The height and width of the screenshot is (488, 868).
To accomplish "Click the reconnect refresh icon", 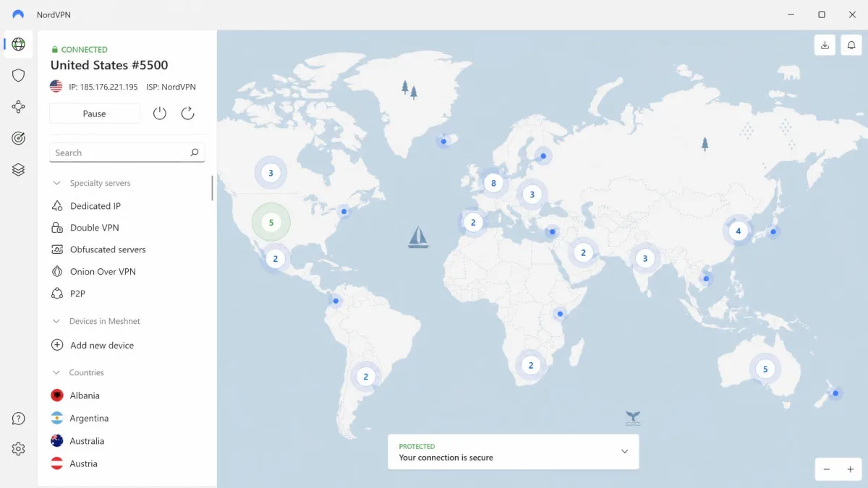I will [188, 114].
